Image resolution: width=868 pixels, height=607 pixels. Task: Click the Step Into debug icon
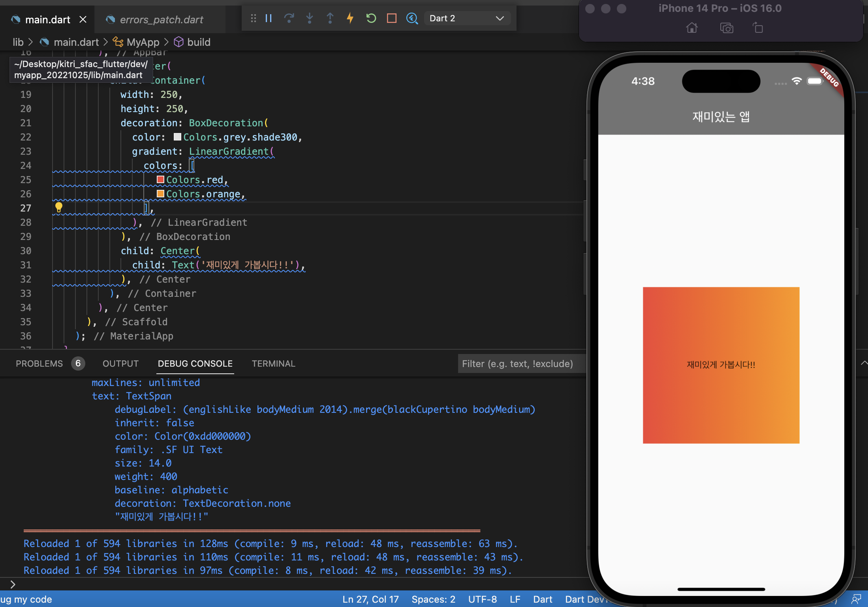(x=310, y=18)
